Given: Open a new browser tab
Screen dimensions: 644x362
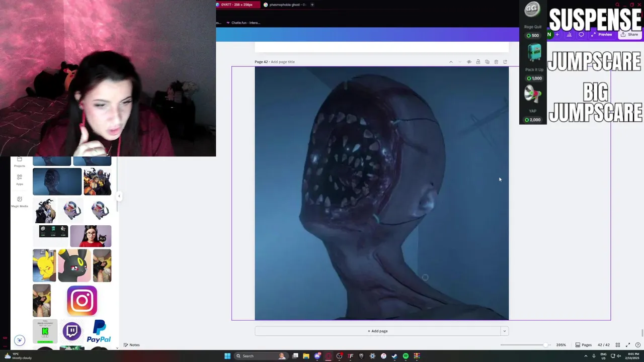Looking at the screenshot, I should (312, 5).
